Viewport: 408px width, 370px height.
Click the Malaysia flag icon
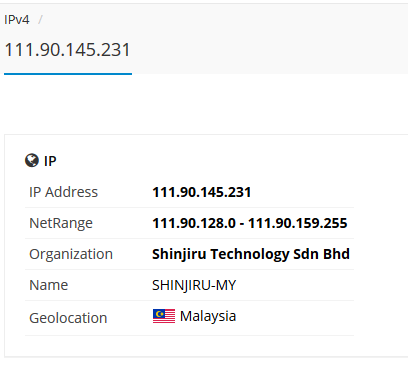[x=164, y=316]
